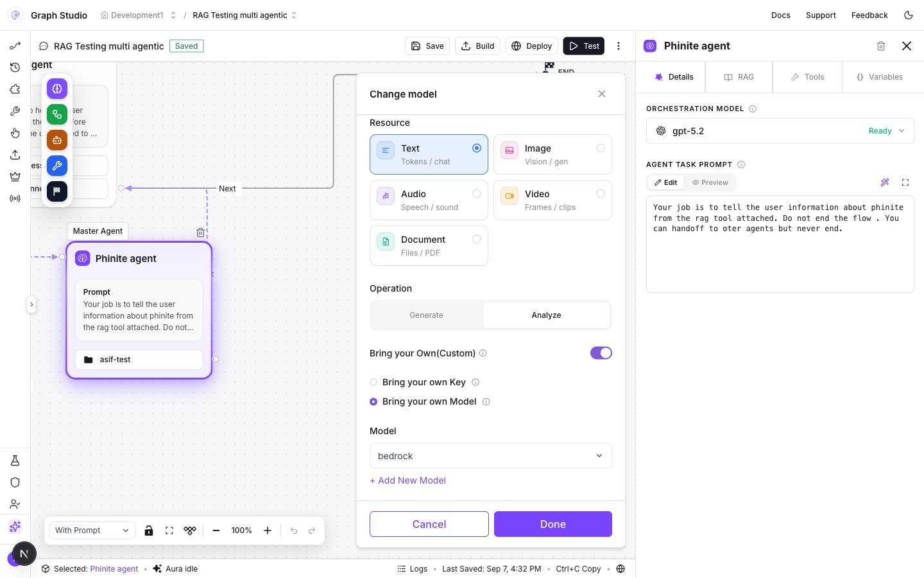Open the gpt-5.2 orchestration model dropdown
Screen dimensions: 924x578
780,131
